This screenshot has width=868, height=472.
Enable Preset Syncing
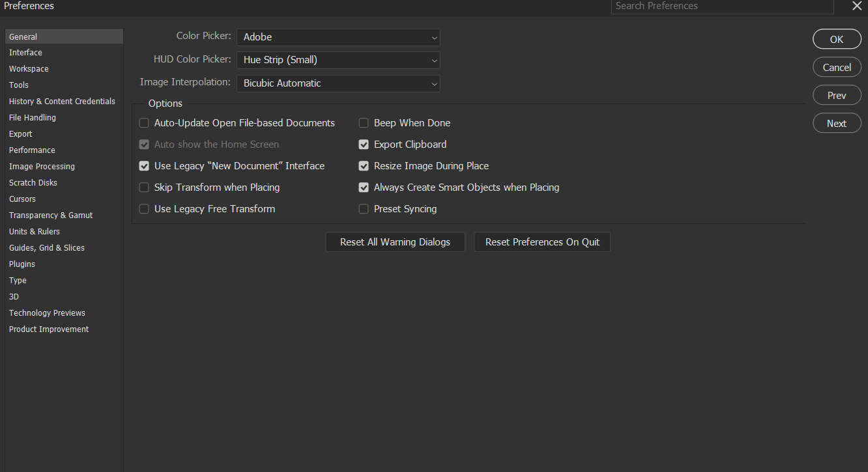(363, 208)
